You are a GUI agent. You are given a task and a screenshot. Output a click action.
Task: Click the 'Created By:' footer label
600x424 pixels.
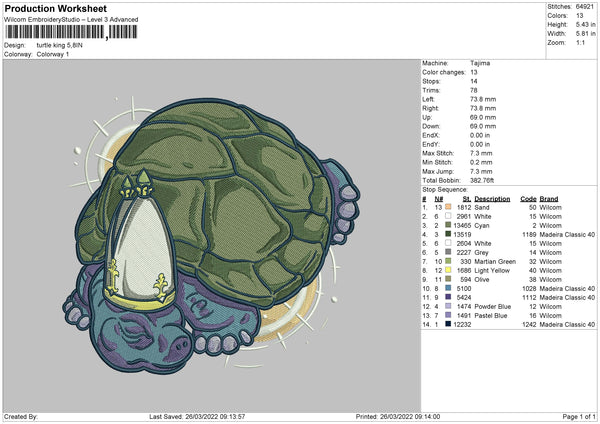coord(21,416)
